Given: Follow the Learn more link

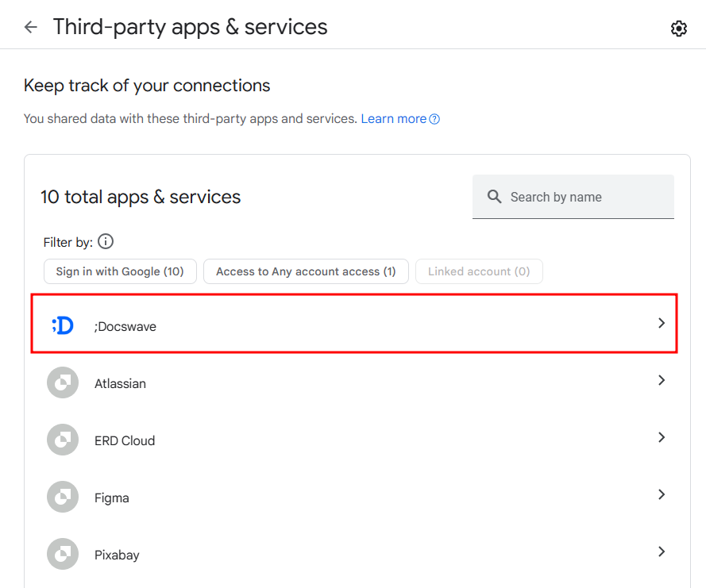Looking at the screenshot, I should pyautogui.click(x=394, y=119).
